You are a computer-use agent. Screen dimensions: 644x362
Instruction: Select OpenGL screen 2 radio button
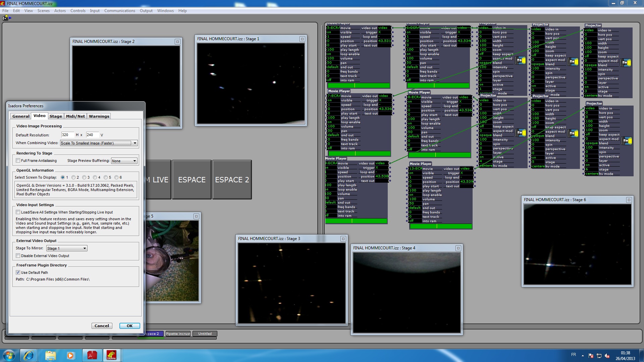pos(73,177)
